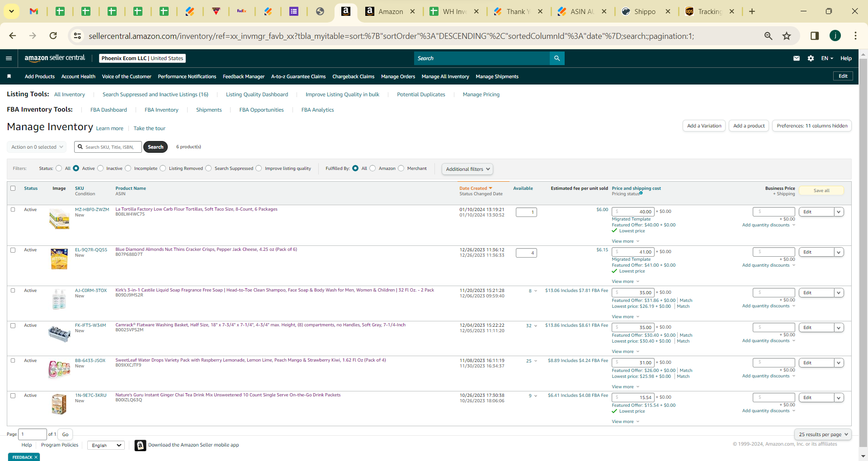Select the All status radio button
Image resolution: width=868 pixels, height=461 pixels.
[x=59, y=169]
